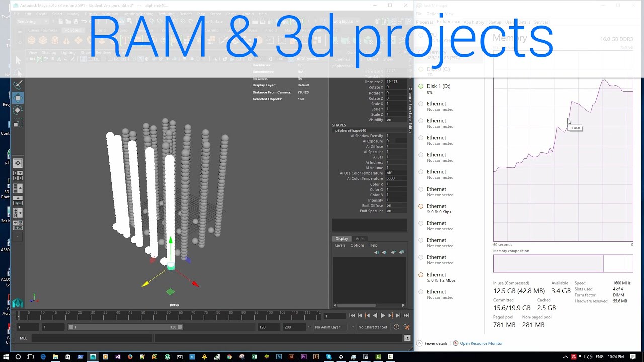Viewport: 644px width, 362px height.
Task: Switch to Display tab in Layer Editor
Action: pos(342,239)
